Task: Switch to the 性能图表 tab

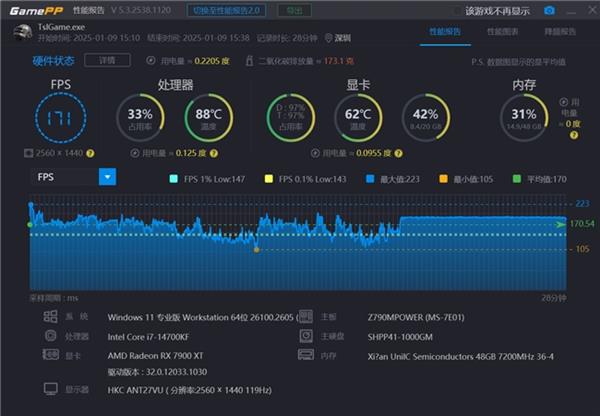Action: tap(502, 32)
